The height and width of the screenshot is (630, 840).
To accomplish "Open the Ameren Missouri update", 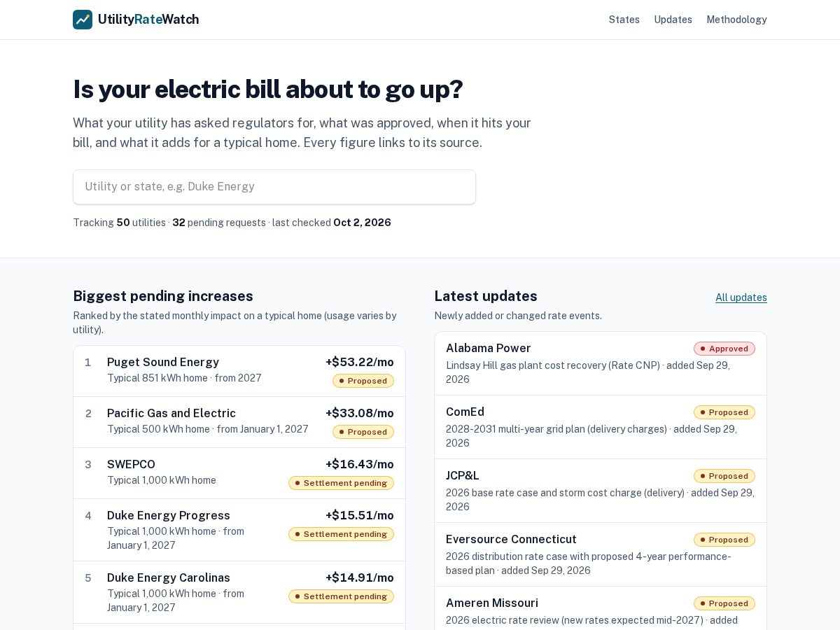I will pos(601,608).
